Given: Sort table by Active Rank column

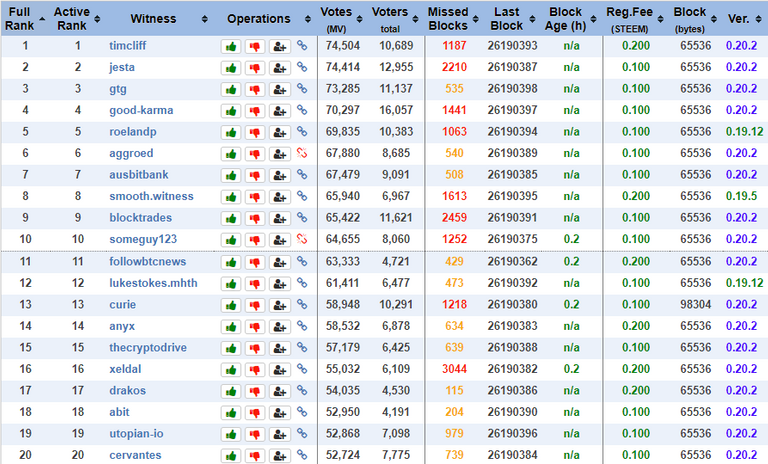Looking at the screenshot, I should click(x=76, y=19).
